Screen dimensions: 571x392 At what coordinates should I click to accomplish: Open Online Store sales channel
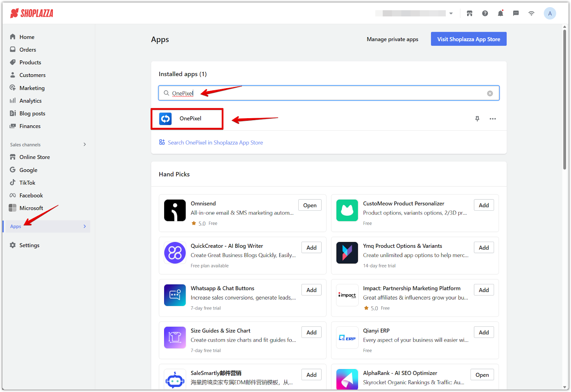[x=35, y=157]
